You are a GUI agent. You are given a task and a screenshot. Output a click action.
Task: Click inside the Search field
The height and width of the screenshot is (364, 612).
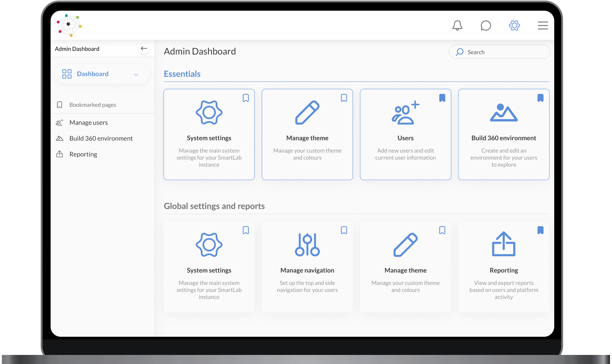499,51
